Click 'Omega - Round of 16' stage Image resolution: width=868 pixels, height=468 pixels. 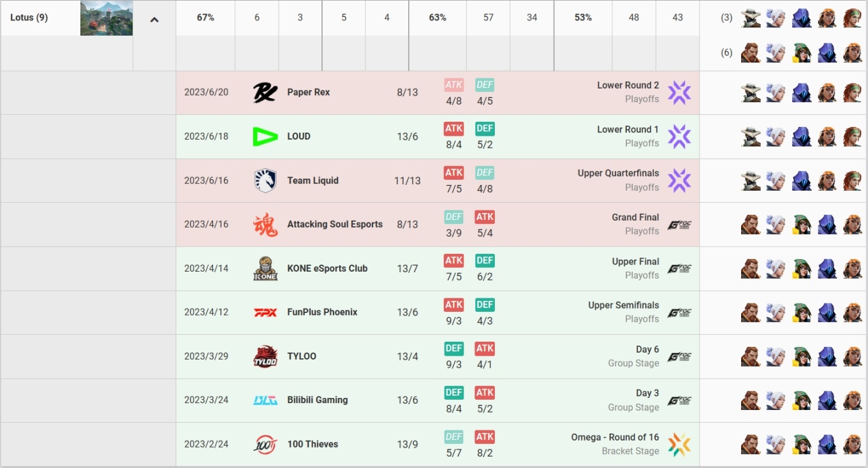[x=615, y=437]
